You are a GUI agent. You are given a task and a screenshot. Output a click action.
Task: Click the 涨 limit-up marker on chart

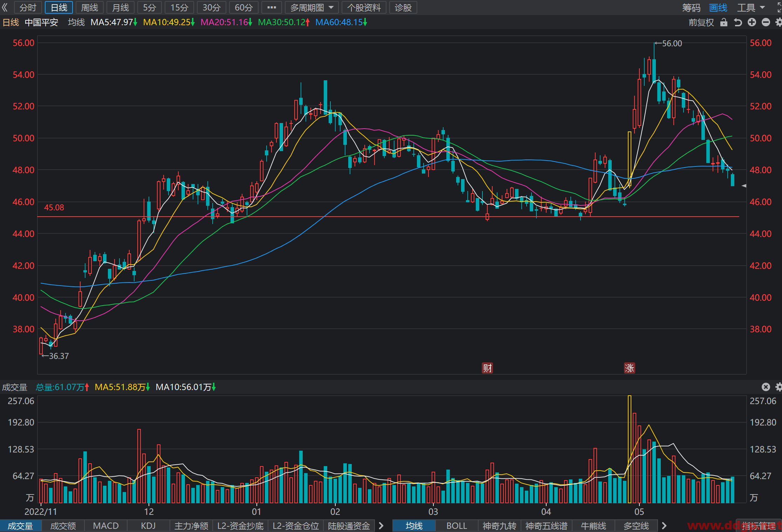coord(630,368)
